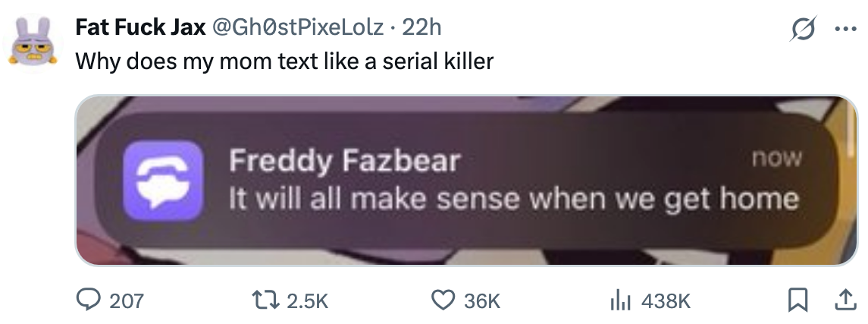Click the Freddy Fazbear sender name in image
Screen dimensions: 868x324
345,161
